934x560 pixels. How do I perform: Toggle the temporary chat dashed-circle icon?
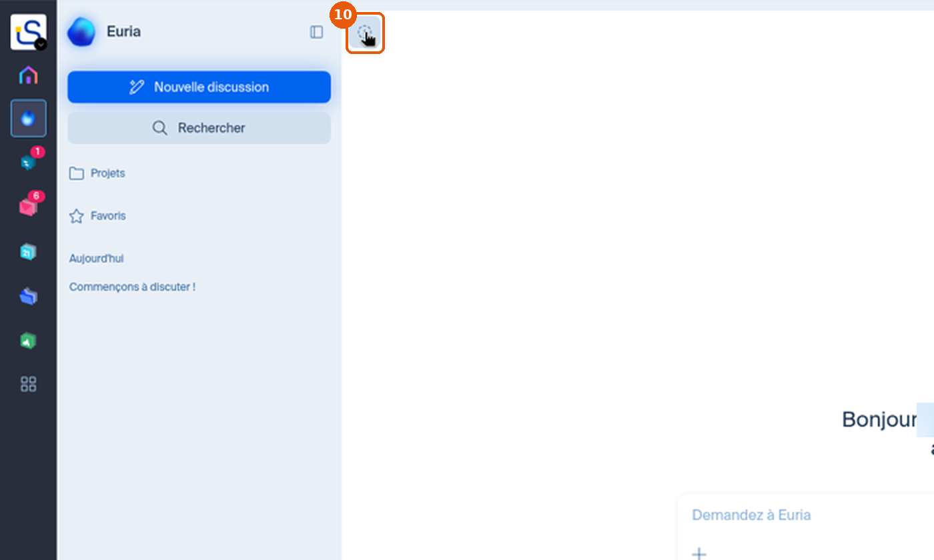(365, 33)
